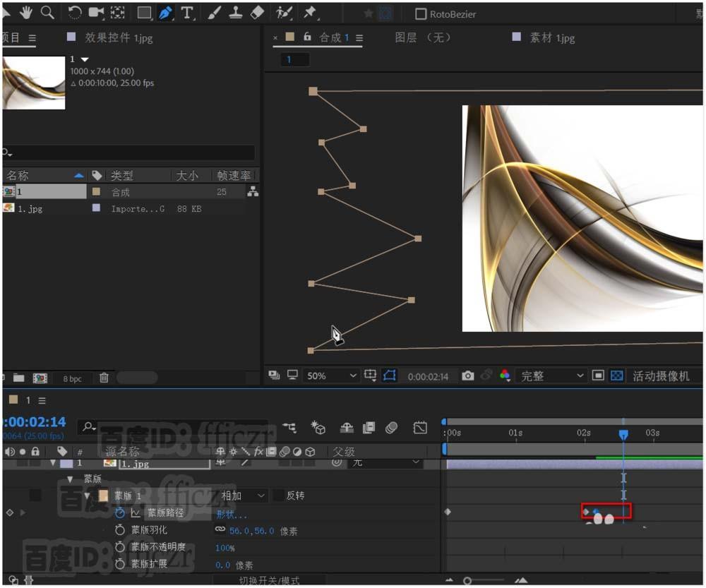Click the 切换开关/模式 button
Image resolution: width=706 pixels, height=588 pixels.
[269, 580]
